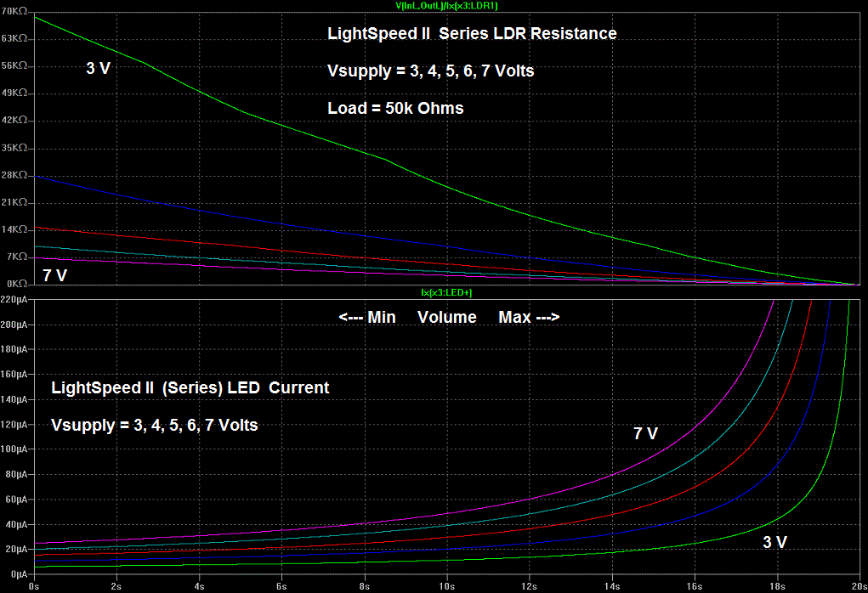Click the '7 V' label in the lower plot
Image resolution: width=868 pixels, height=593 pixels.
pos(645,433)
